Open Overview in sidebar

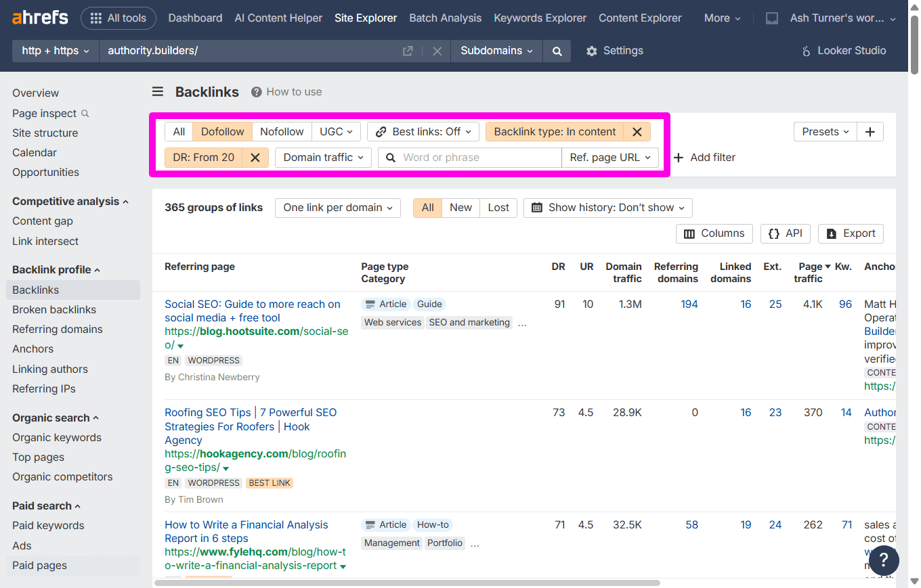click(x=35, y=93)
